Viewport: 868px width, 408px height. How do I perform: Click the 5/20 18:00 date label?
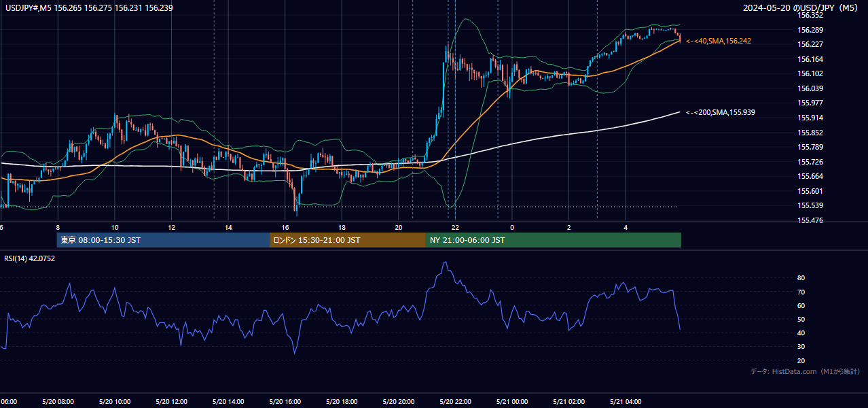[x=342, y=402]
